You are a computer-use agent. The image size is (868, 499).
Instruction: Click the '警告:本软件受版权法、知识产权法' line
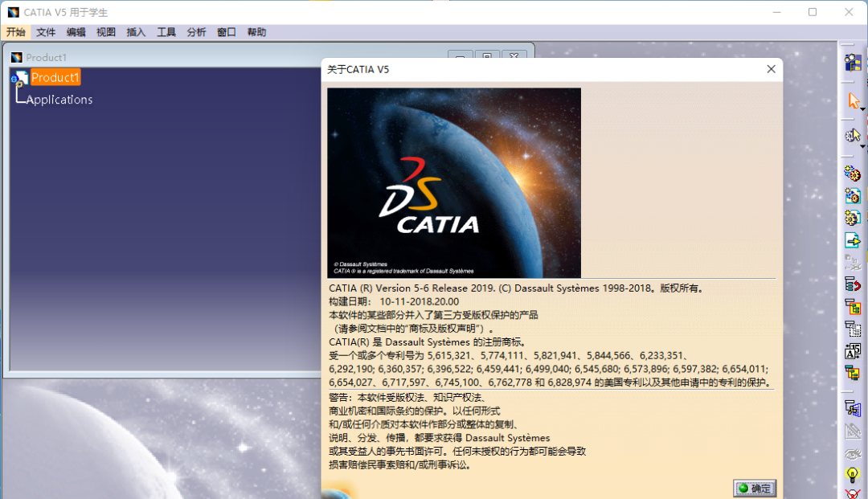tap(408, 397)
